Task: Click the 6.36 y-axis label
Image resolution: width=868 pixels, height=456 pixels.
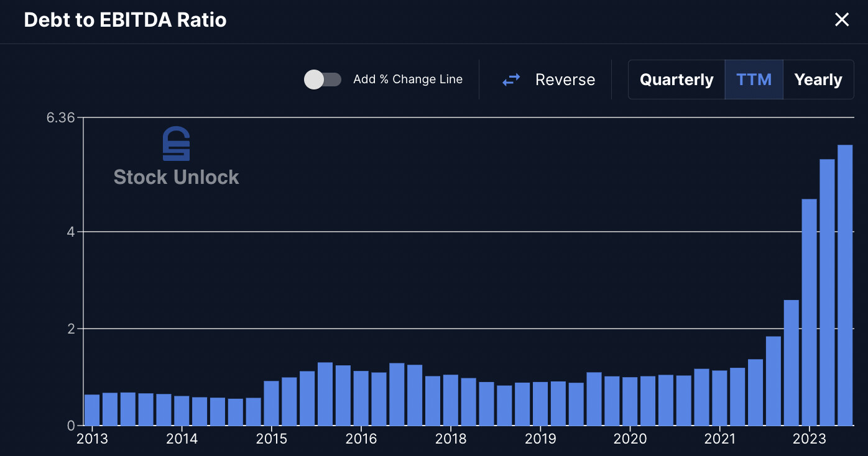Action: pos(61,117)
